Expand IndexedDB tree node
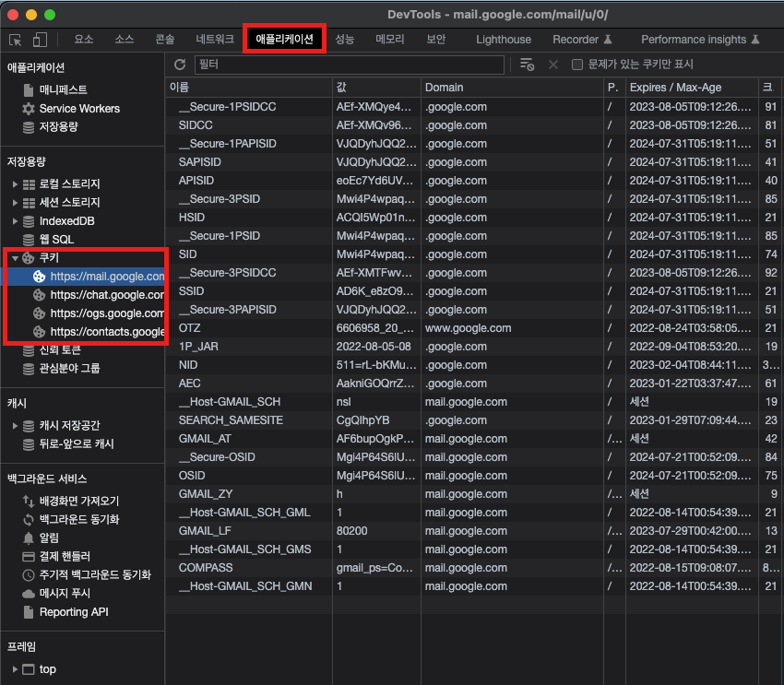Image resolution: width=784 pixels, height=685 pixels. pyautogui.click(x=15, y=221)
